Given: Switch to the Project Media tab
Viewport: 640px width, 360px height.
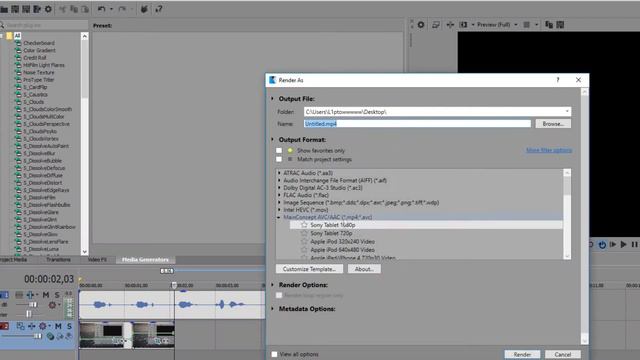Looking at the screenshot, I should point(13,260).
